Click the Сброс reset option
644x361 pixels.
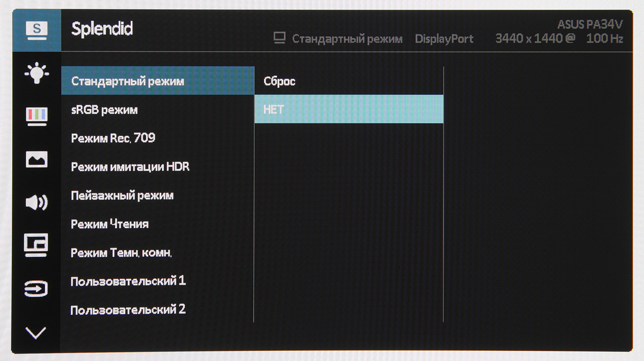pyautogui.click(x=279, y=81)
